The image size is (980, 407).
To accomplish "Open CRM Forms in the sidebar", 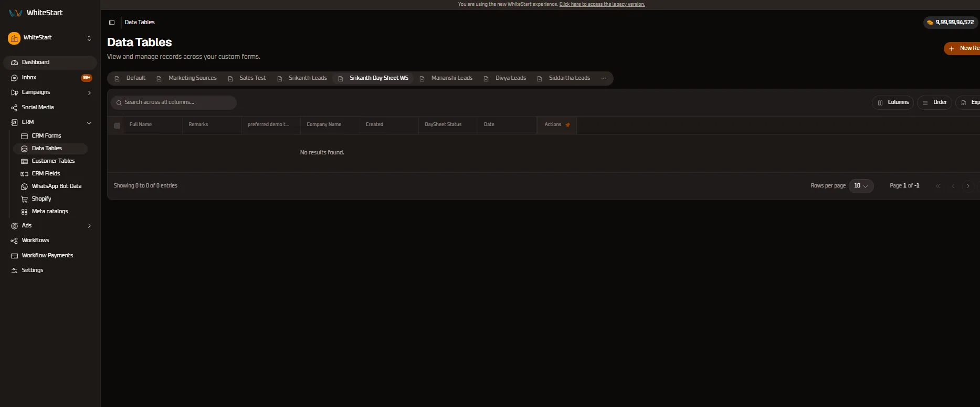I will click(x=50, y=136).
